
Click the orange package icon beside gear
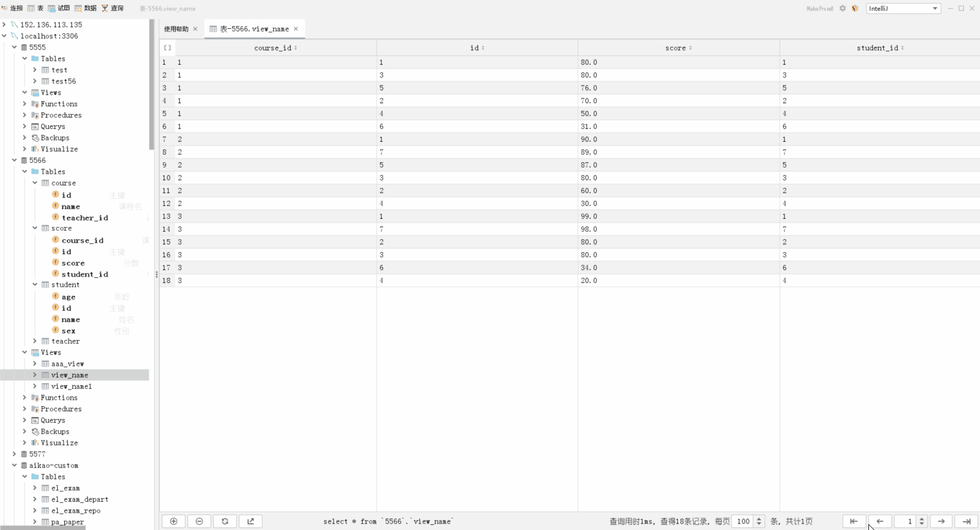pyautogui.click(x=855, y=8)
